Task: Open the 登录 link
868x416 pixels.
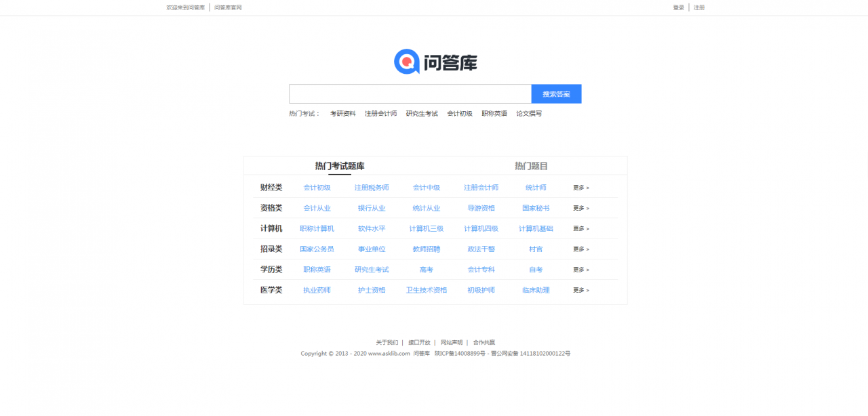Action: coord(678,7)
